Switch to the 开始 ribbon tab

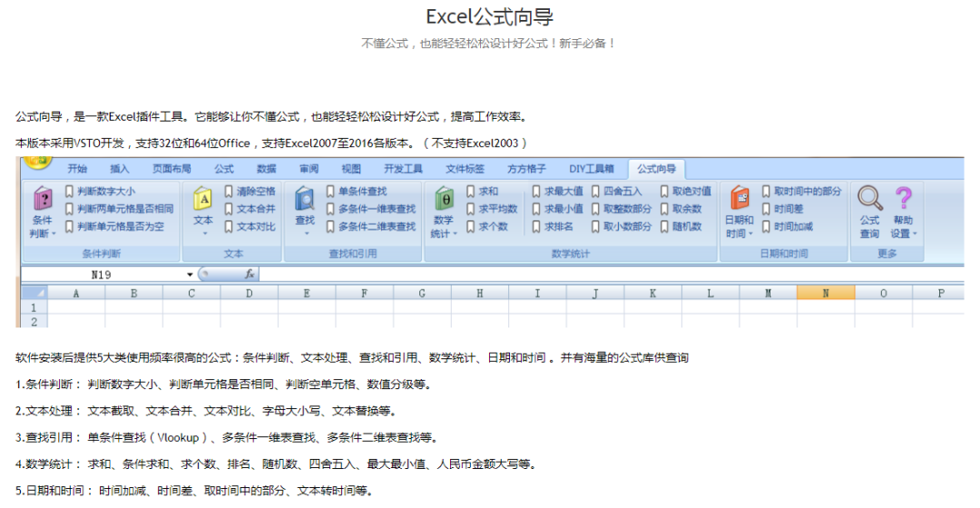coord(77,169)
